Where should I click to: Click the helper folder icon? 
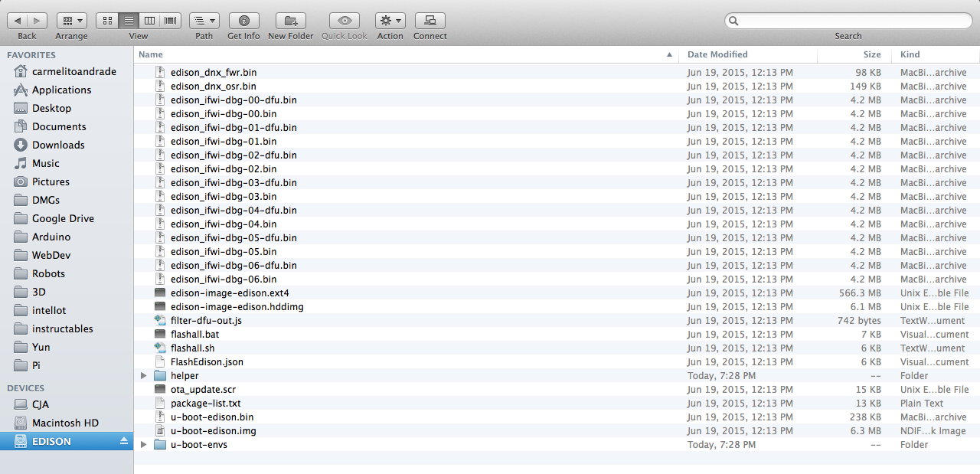tap(160, 376)
